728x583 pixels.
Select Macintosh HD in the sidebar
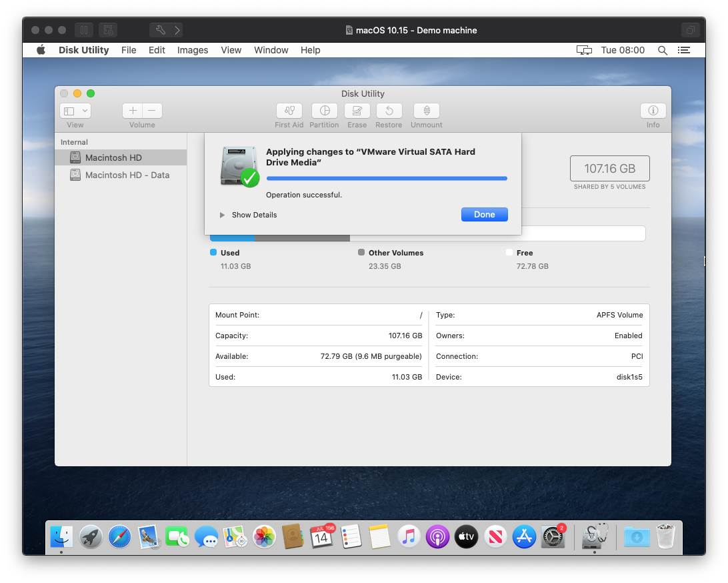pos(121,157)
